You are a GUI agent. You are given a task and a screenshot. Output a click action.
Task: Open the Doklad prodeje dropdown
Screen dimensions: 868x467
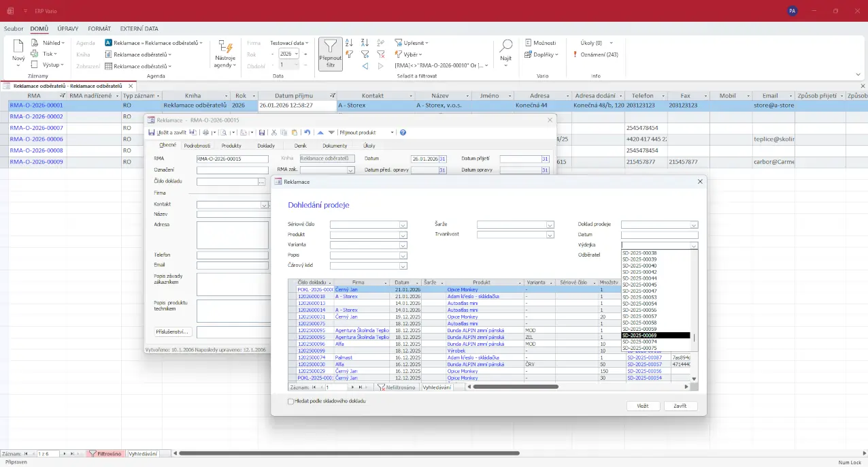point(694,225)
